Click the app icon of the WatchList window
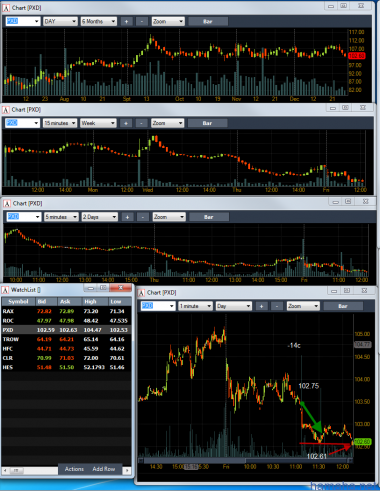The height and width of the screenshot is (491, 380). point(5,290)
